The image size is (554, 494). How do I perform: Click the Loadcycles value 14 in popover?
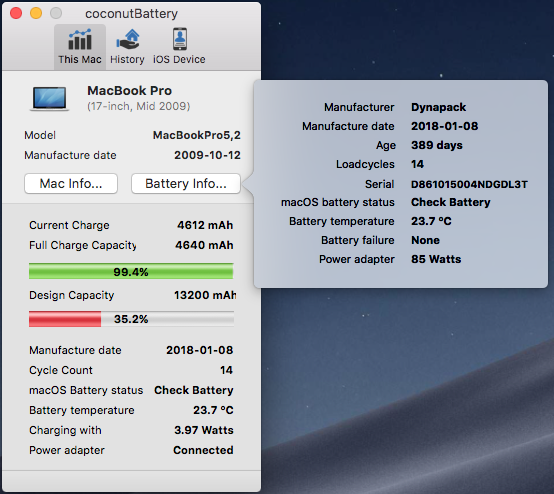(417, 164)
